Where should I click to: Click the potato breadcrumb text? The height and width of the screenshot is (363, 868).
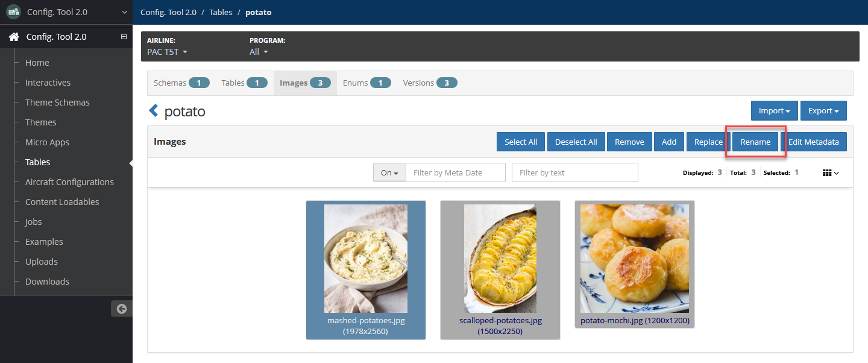click(x=258, y=12)
